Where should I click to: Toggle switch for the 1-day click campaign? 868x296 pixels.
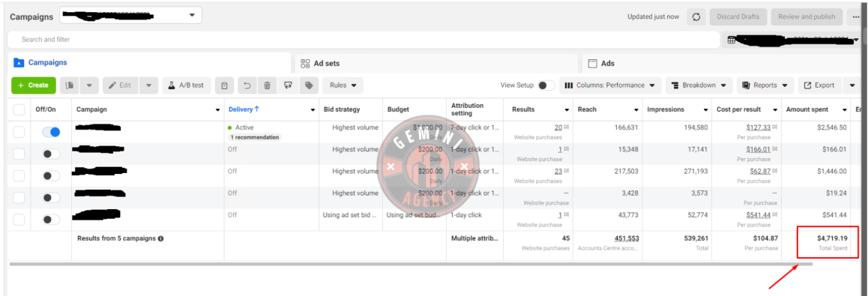tap(51, 220)
